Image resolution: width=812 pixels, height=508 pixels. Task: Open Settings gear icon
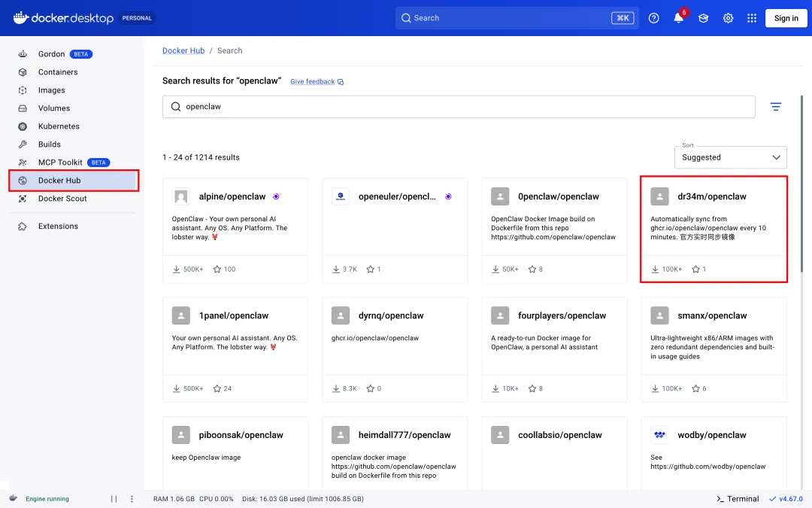[728, 18]
